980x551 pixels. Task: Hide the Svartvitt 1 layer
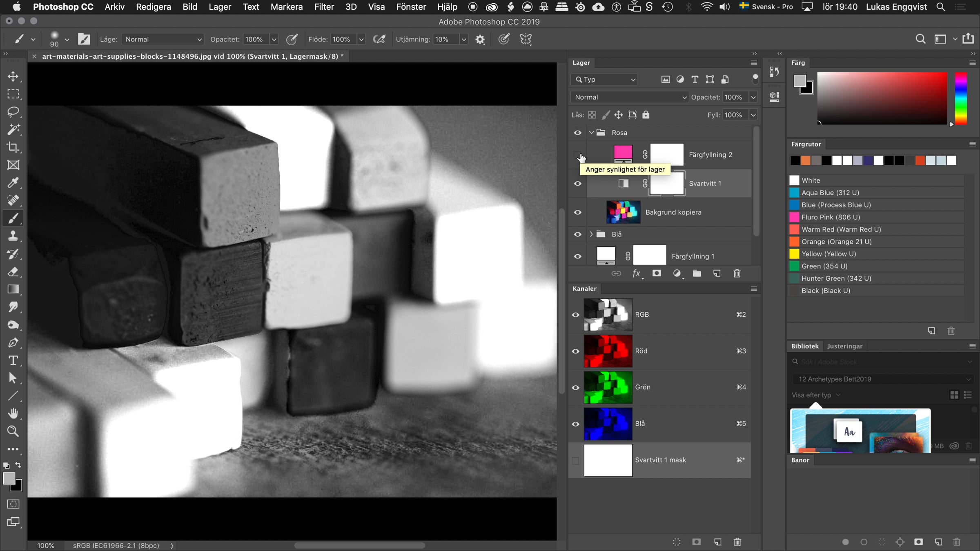pos(577,184)
